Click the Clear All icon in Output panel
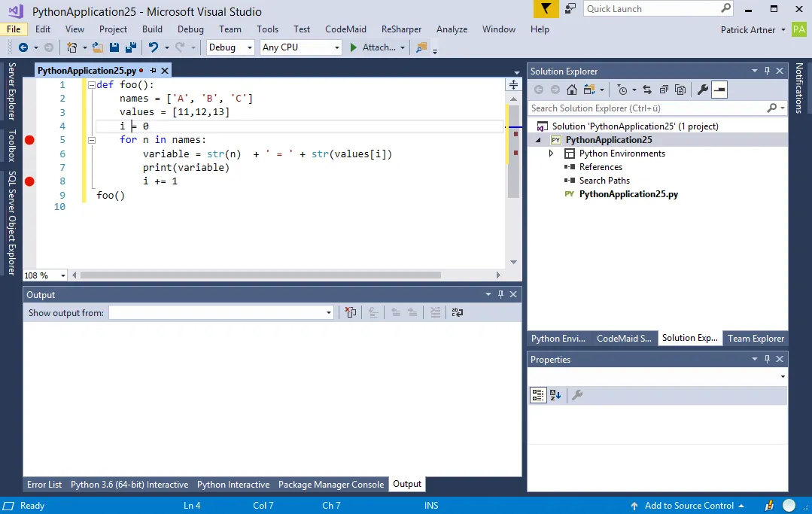The image size is (812, 514). pos(351,312)
